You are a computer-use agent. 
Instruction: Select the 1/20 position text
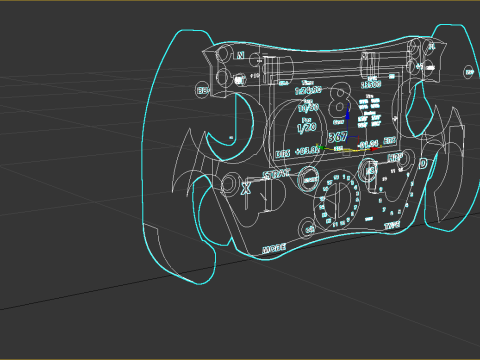click(x=307, y=127)
